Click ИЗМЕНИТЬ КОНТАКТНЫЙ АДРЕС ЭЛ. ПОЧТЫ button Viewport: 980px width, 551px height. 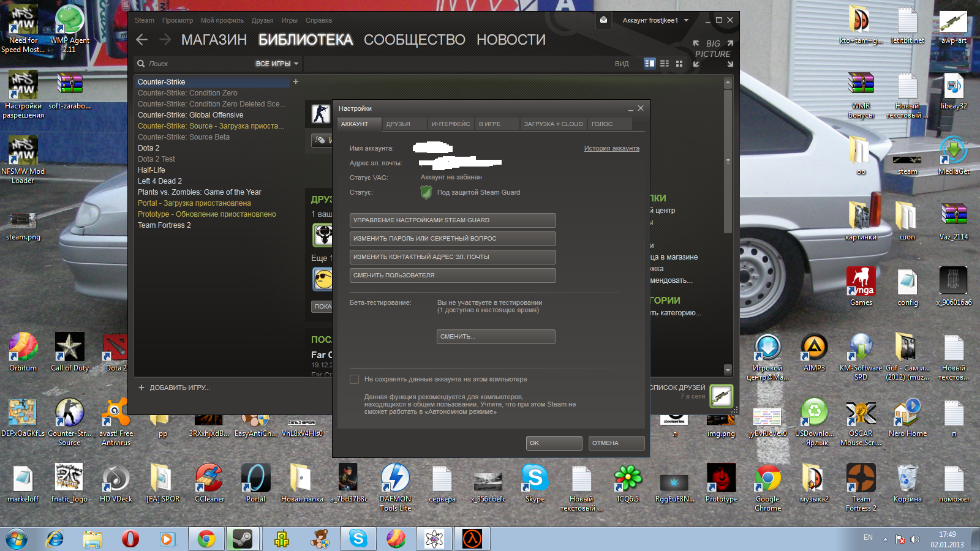[x=453, y=257]
